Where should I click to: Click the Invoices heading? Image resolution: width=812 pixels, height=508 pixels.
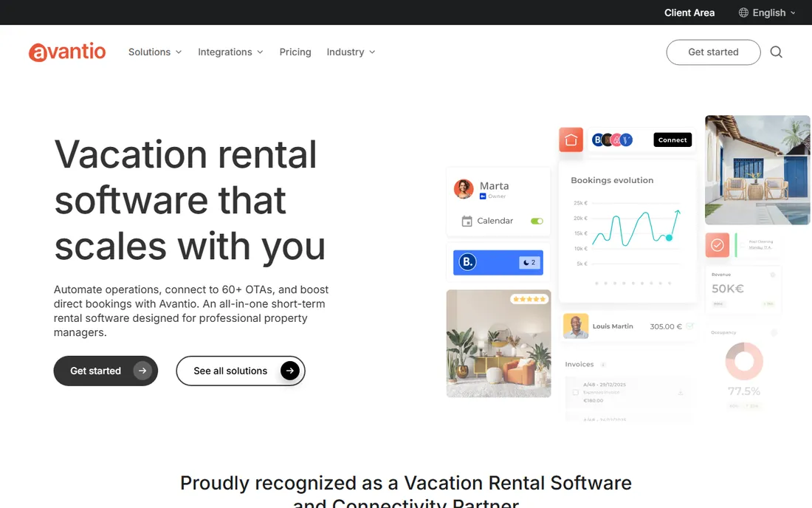pyautogui.click(x=579, y=364)
